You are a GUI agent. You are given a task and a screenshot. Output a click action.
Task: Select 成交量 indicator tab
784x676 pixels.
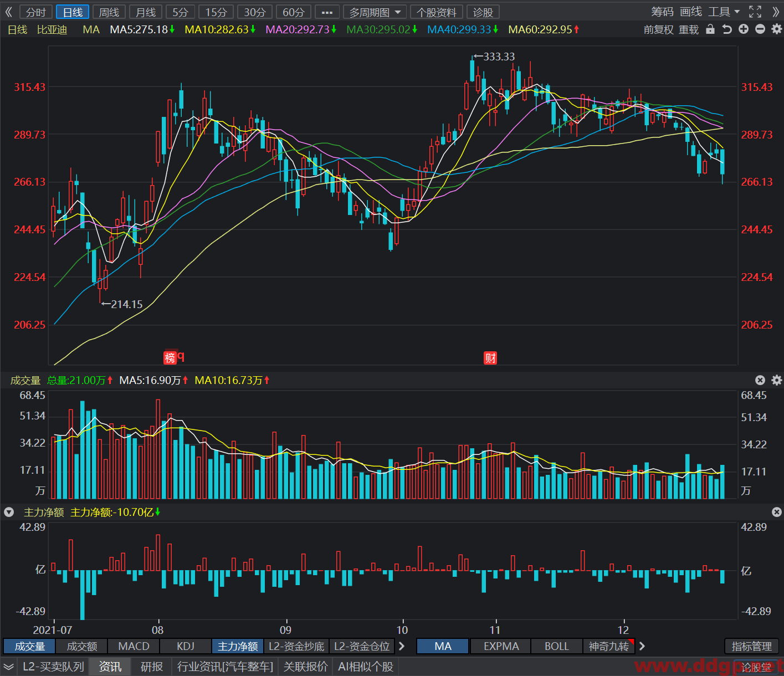[29, 646]
